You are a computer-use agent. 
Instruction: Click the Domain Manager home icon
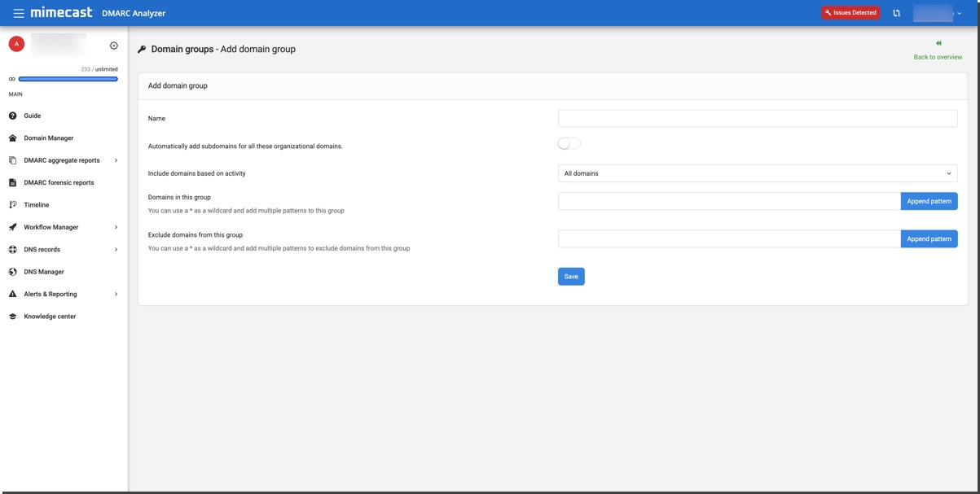(12, 138)
